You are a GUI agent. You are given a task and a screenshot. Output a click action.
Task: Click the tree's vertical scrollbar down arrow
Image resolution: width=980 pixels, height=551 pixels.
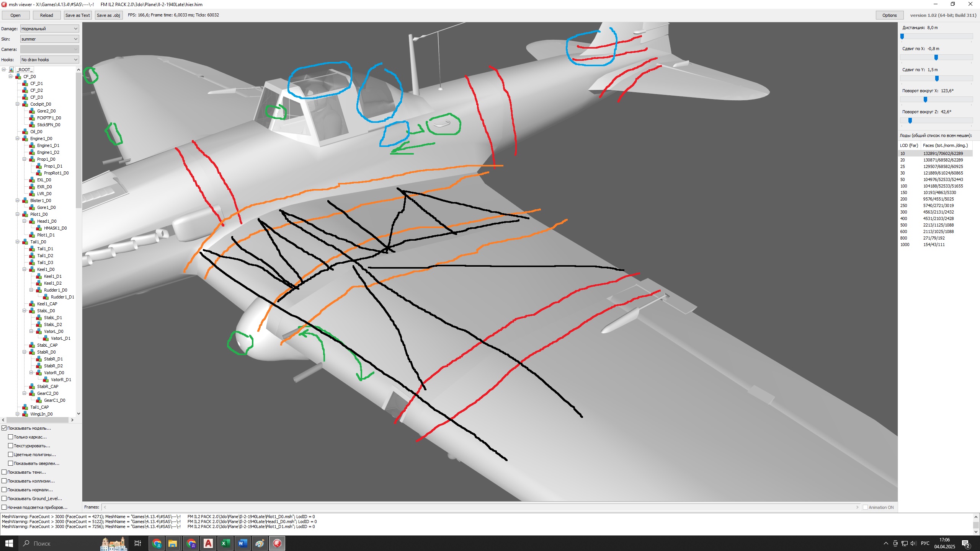tap(78, 414)
